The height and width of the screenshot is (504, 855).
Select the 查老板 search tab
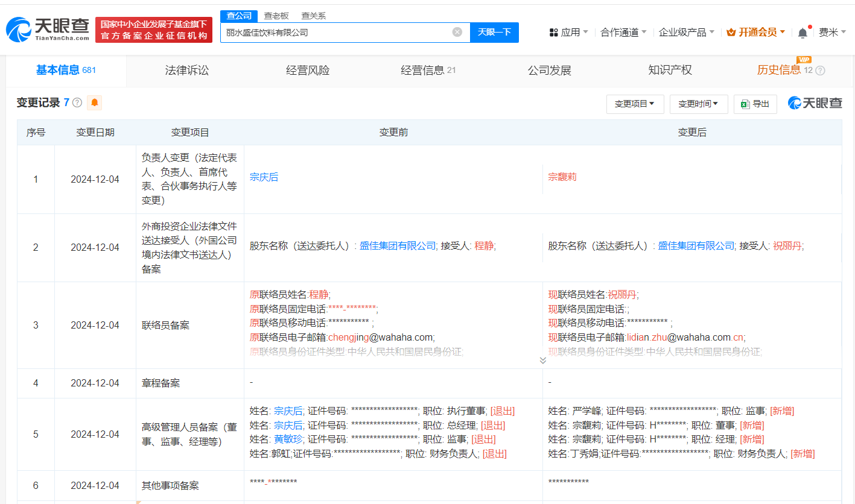(x=276, y=16)
